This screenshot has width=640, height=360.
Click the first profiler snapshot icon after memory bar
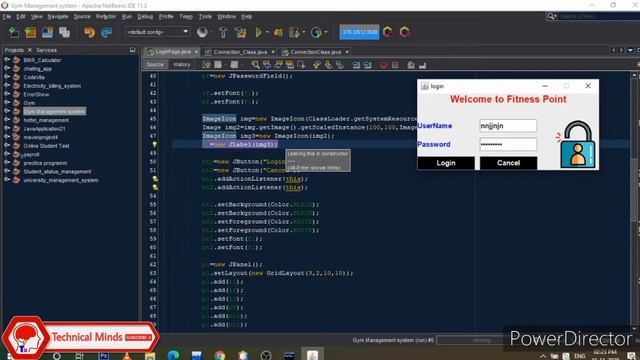pos(388,32)
